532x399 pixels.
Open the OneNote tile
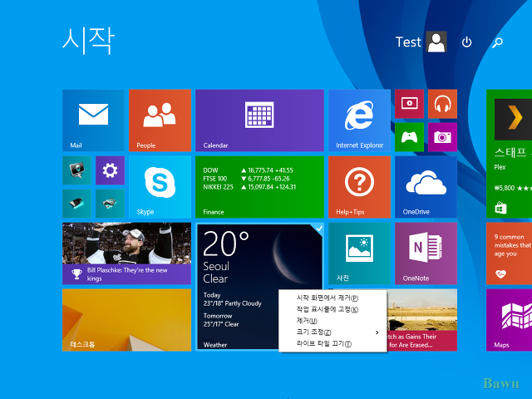coord(426,253)
